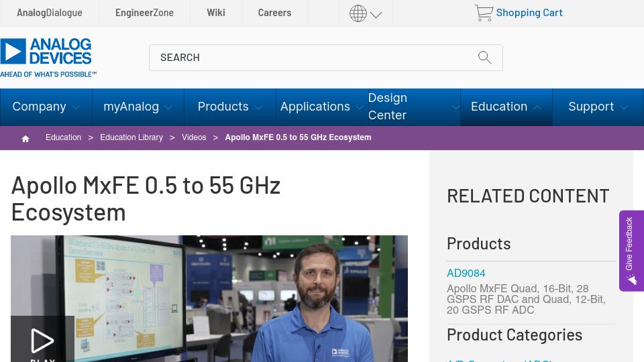
Task: Open the Products menu
Action: pyautogui.click(x=223, y=107)
